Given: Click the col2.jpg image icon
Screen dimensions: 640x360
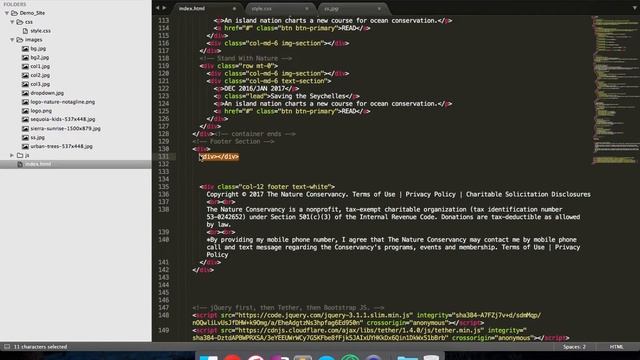Looking at the screenshot, I should pyautogui.click(x=25, y=76).
